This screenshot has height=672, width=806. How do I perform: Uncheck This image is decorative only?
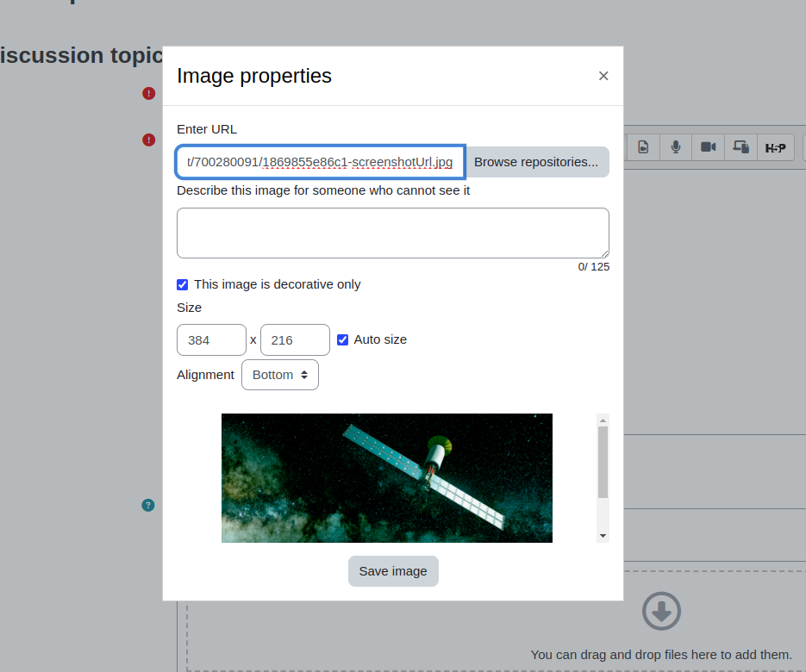(x=183, y=284)
